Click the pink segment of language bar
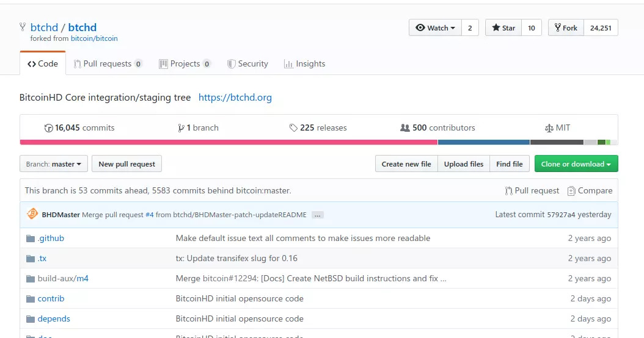 pos(229,142)
